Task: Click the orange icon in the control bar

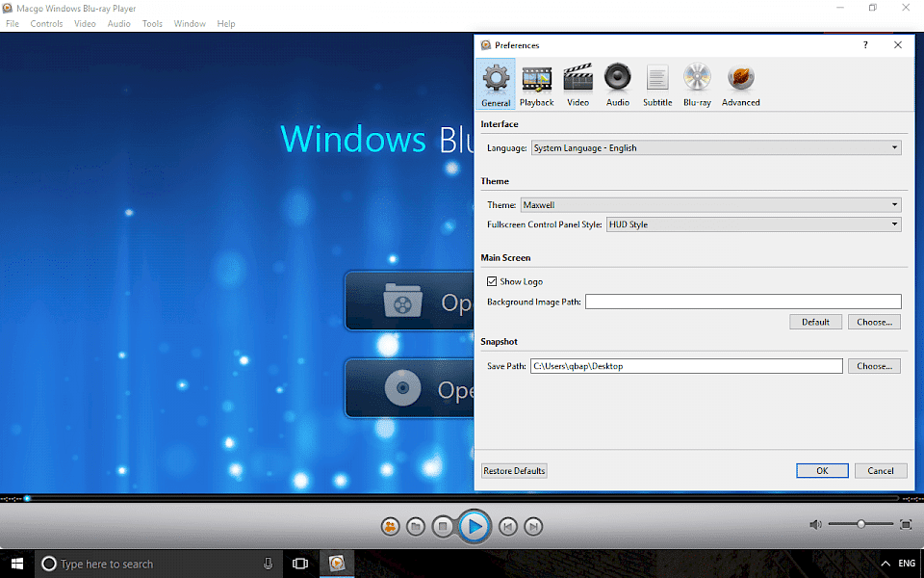Action: coord(390,526)
